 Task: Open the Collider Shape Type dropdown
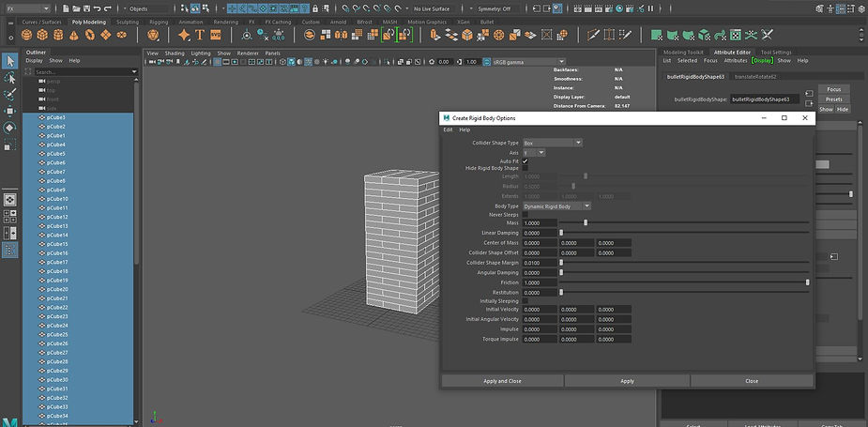point(553,143)
